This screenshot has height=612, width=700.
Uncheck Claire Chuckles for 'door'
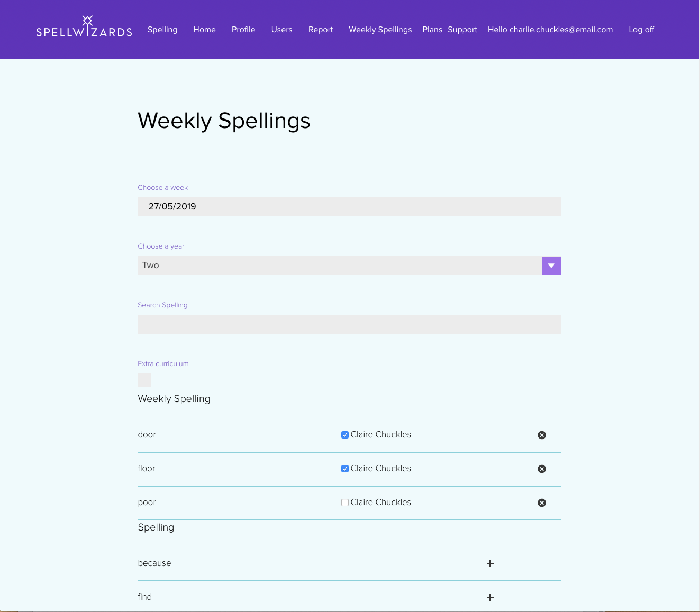pos(345,435)
